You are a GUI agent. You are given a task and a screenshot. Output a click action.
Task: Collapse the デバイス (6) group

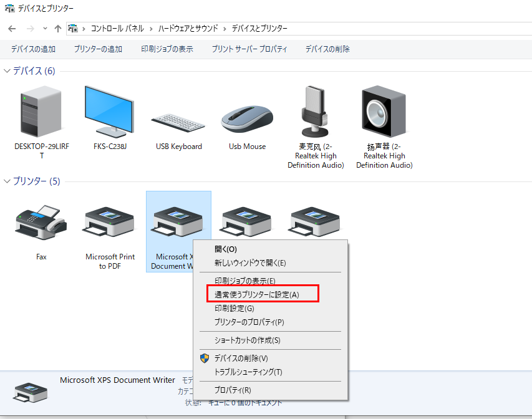(7, 70)
